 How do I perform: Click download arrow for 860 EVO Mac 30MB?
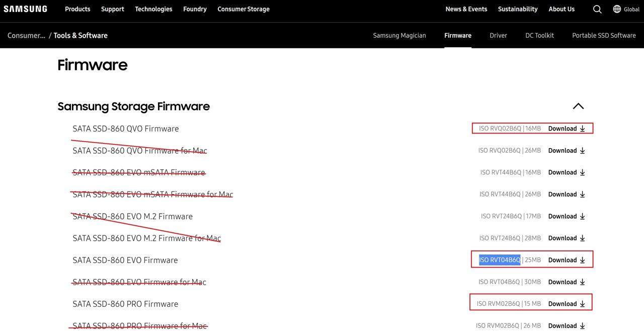coord(582,282)
